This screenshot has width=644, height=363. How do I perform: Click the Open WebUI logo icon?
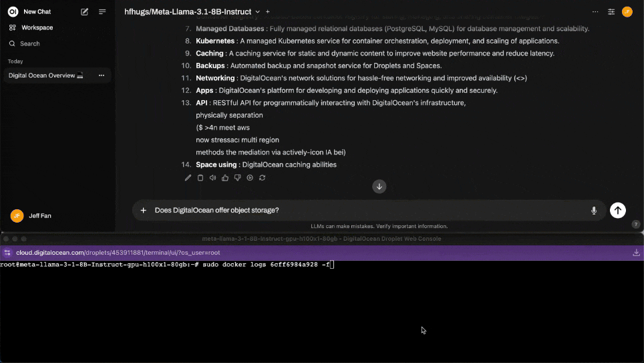(13, 11)
